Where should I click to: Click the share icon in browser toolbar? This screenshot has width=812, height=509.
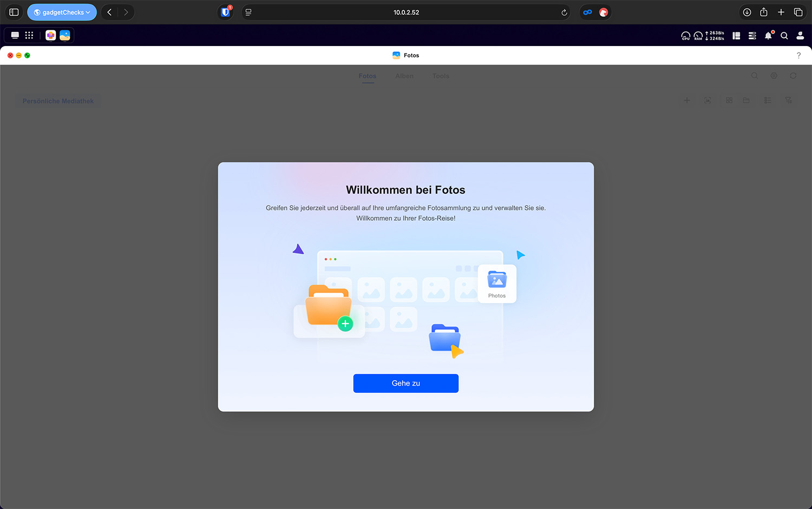point(764,12)
